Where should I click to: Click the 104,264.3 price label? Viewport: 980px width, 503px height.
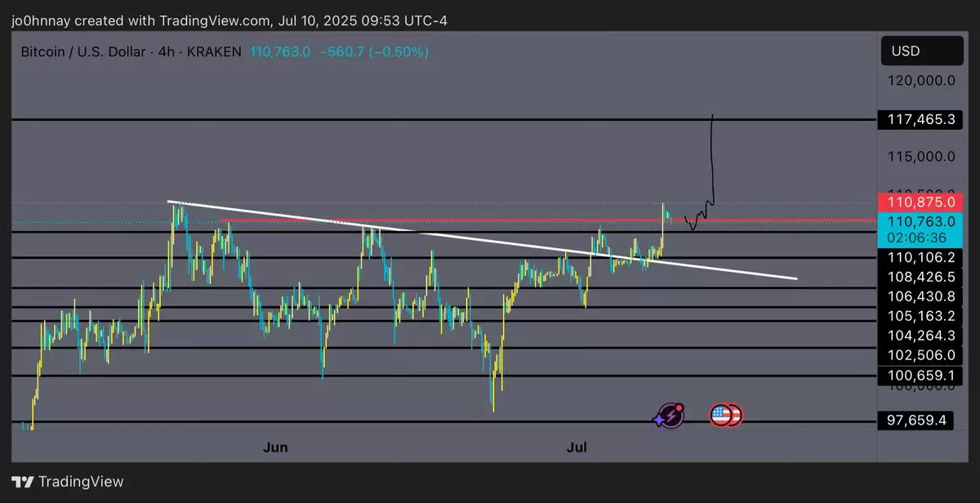[920, 336]
